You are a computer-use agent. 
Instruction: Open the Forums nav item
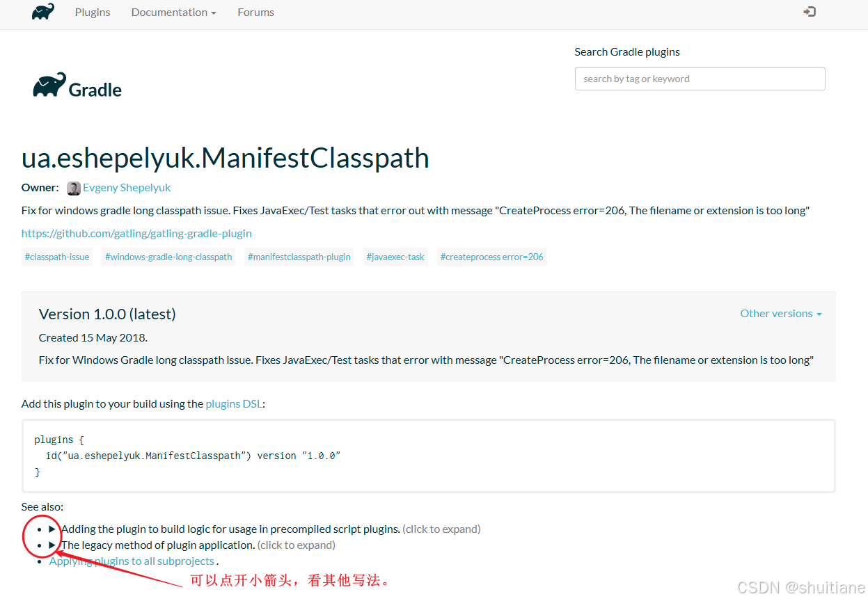click(x=255, y=13)
